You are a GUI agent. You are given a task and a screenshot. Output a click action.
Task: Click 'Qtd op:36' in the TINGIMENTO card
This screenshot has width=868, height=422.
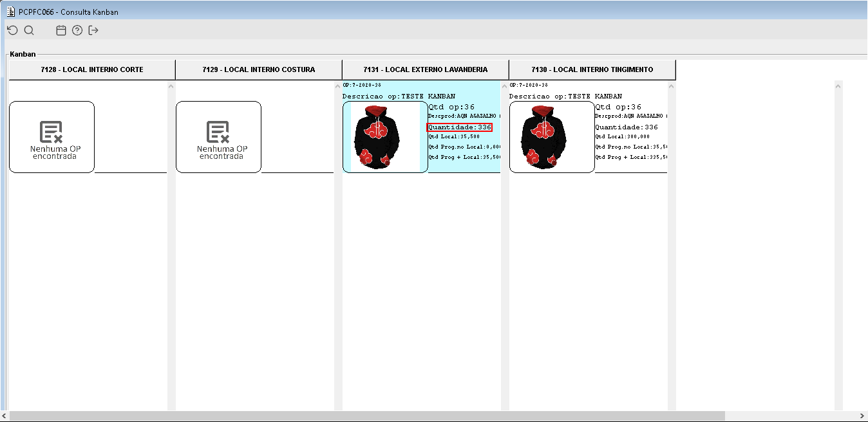pyautogui.click(x=618, y=107)
